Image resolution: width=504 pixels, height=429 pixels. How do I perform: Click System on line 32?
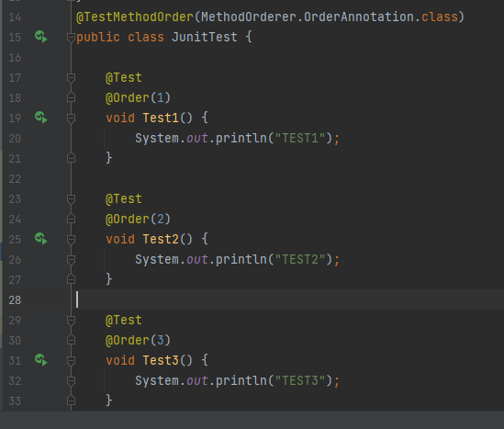coord(157,381)
